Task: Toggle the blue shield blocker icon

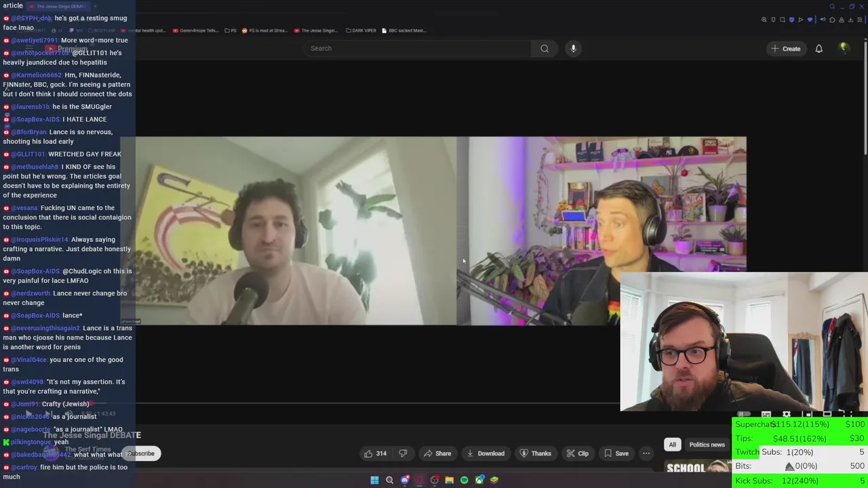Action: pos(791,20)
